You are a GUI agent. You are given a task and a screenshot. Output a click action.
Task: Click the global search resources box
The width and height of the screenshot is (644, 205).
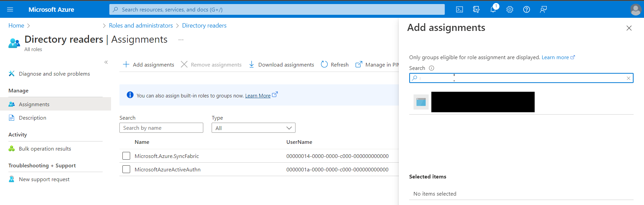click(x=277, y=9)
